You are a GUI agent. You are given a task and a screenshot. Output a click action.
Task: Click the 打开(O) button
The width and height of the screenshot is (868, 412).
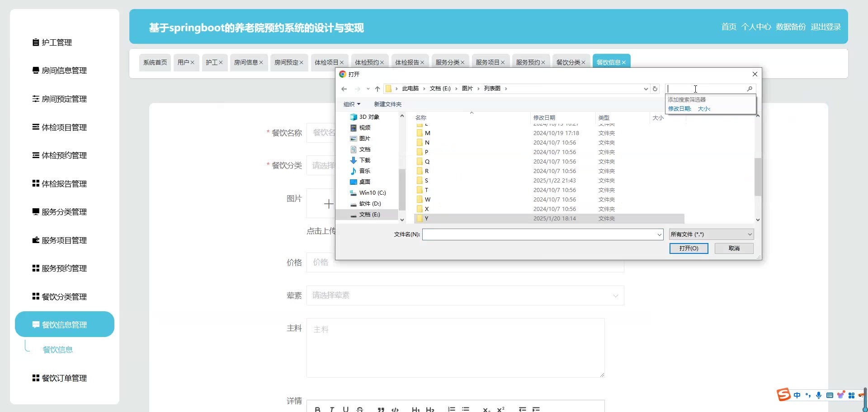(689, 248)
